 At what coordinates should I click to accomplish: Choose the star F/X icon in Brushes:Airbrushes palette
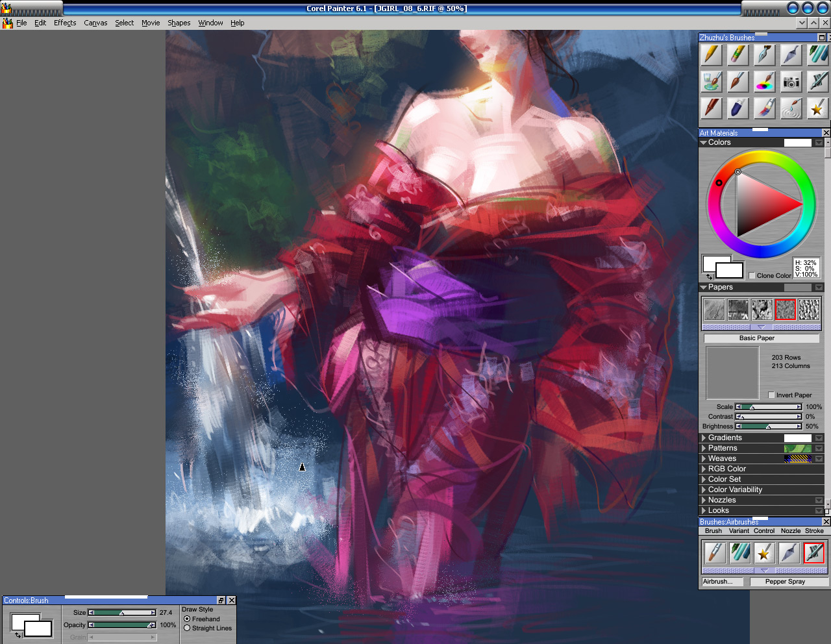764,552
